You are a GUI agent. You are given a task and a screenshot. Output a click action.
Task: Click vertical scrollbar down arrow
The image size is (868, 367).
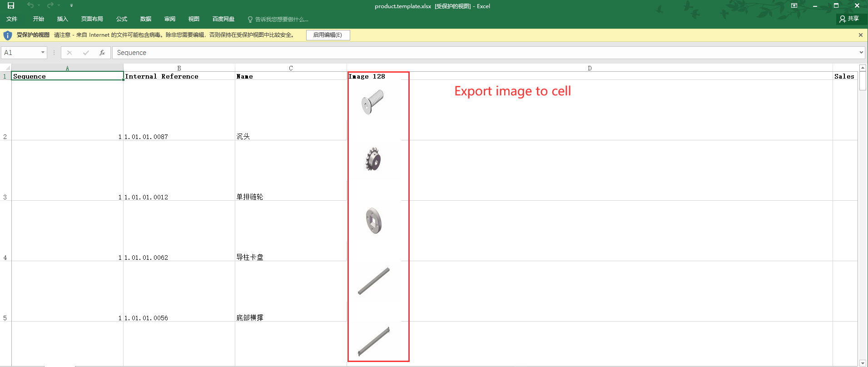click(863, 363)
